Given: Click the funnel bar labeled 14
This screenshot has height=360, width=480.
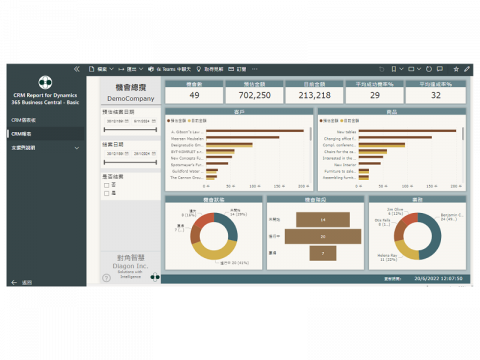Looking at the screenshot, I should point(323,220).
